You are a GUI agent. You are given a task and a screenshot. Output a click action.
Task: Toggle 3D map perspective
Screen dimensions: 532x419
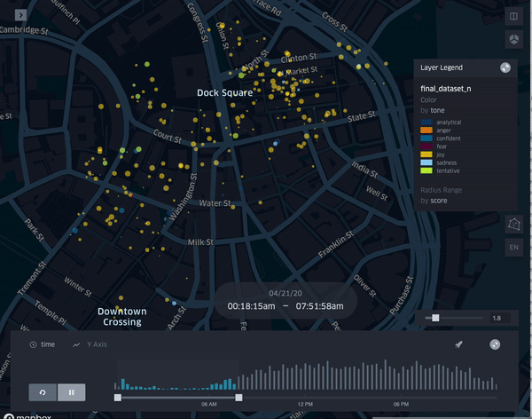pos(513,39)
